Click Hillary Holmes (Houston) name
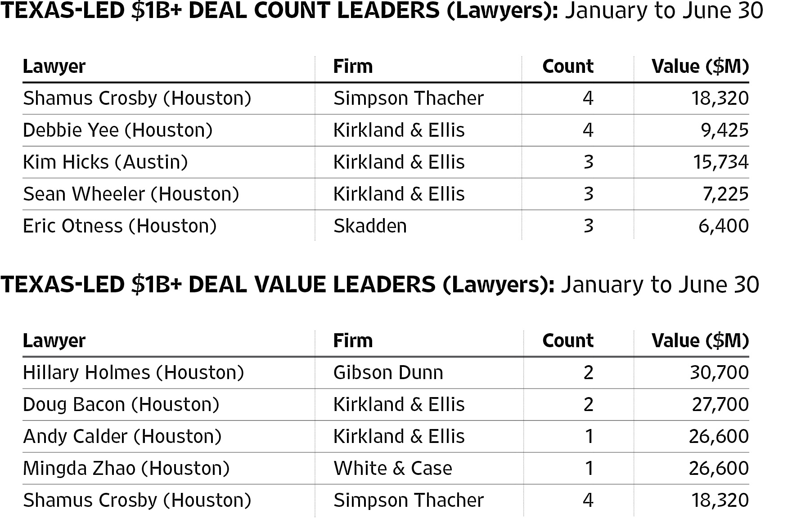This screenshot has height=532, width=810. pyautogui.click(x=134, y=373)
